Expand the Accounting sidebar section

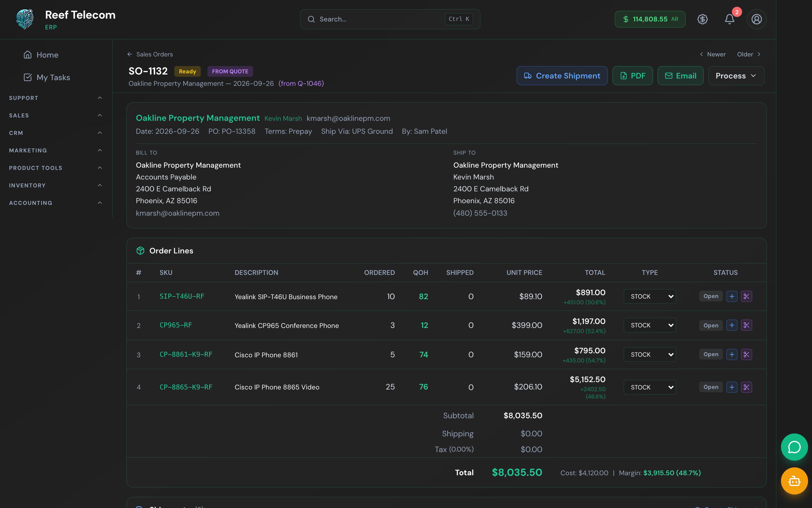pos(56,203)
